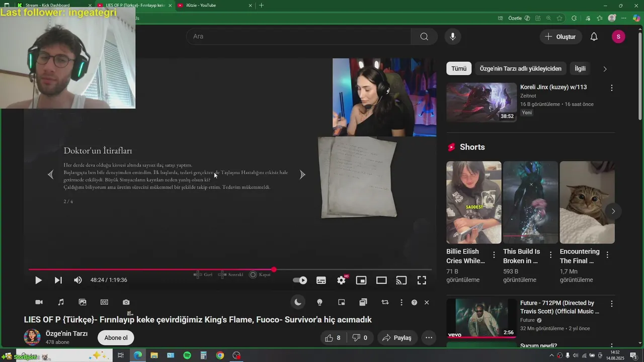Mute the video volume speaker icon
This screenshot has height=362, width=644.
(x=77, y=280)
